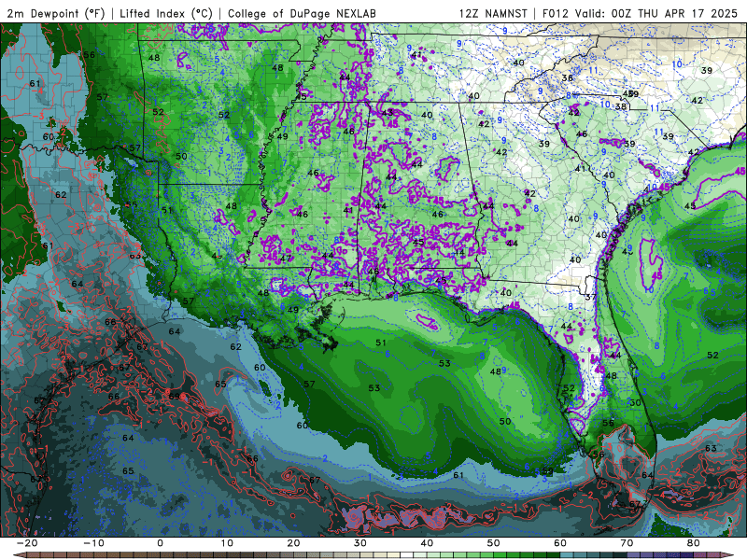This screenshot has height=560, width=747.
Task: Click the "37" dewpoint value on the map
Action: pyautogui.click(x=591, y=297)
